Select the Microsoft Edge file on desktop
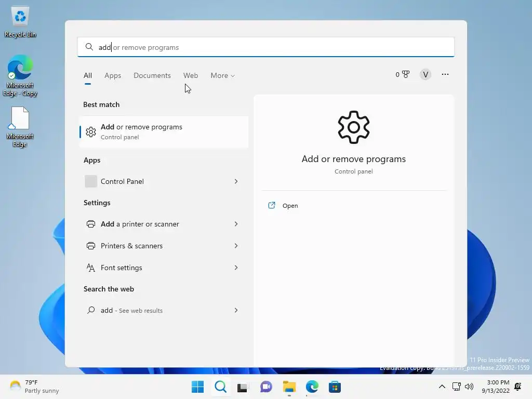Image resolution: width=532 pixels, height=399 pixels. click(x=20, y=127)
